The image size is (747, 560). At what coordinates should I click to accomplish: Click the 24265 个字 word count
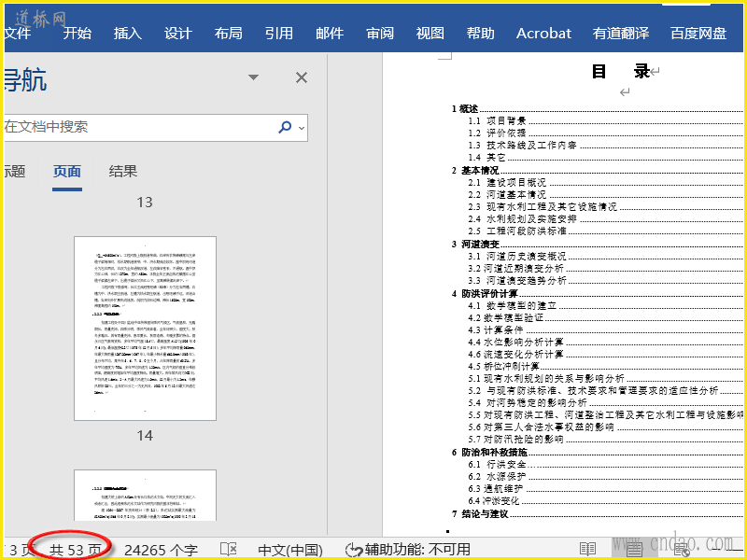pos(161,550)
